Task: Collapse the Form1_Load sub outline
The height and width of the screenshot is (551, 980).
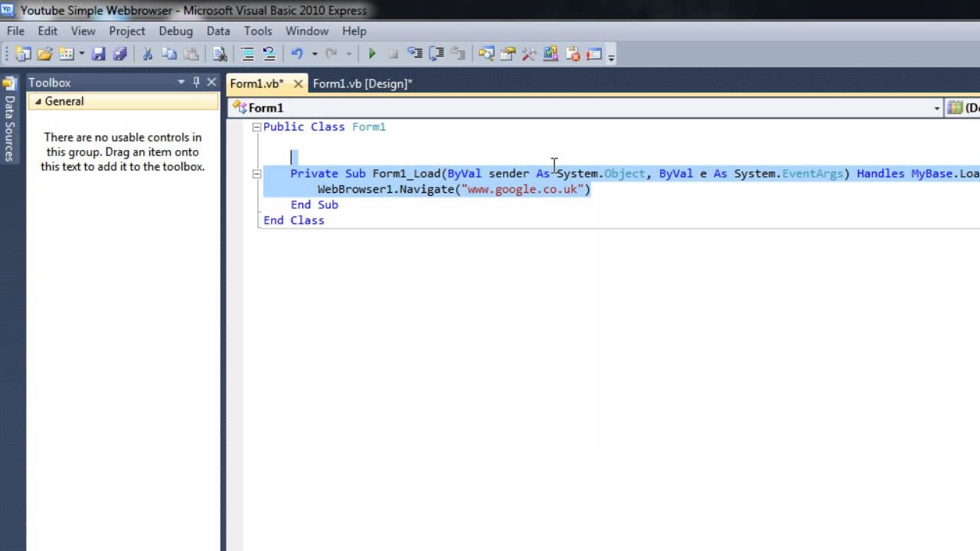Action: (256, 174)
